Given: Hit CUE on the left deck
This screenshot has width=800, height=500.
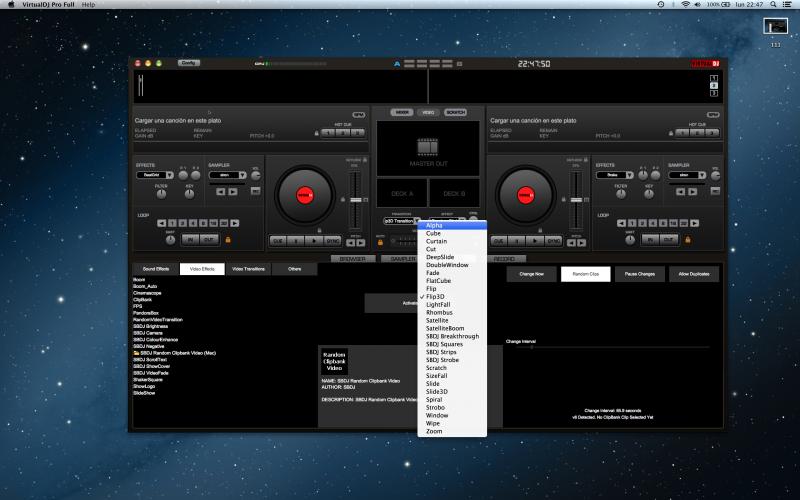Looking at the screenshot, I should pos(278,241).
